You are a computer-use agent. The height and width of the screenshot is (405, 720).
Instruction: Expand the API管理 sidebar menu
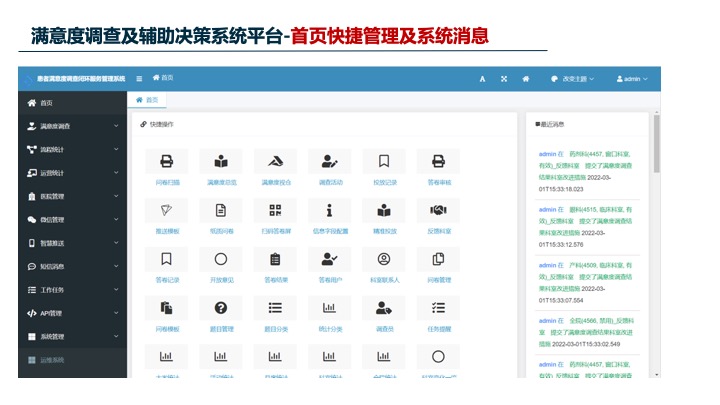tap(73, 313)
